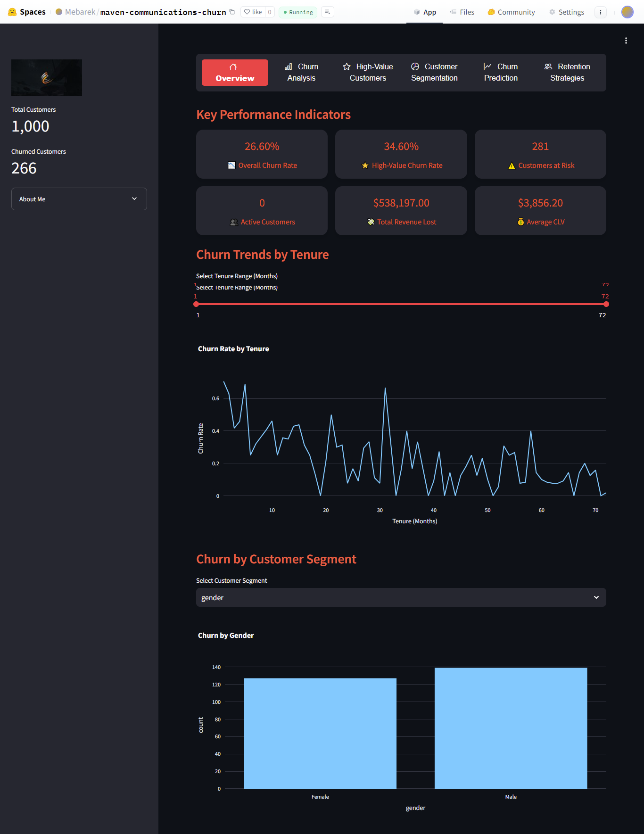Expand the About Me section

point(79,199)
